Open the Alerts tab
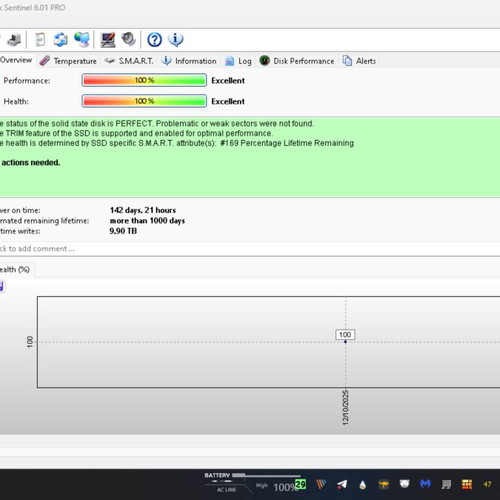This screenshot has width=500, height=500. pos(359,61)
